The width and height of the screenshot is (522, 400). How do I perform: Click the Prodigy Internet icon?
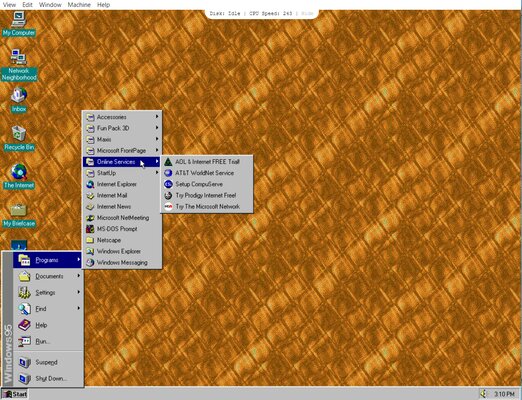tap(168, 195)
